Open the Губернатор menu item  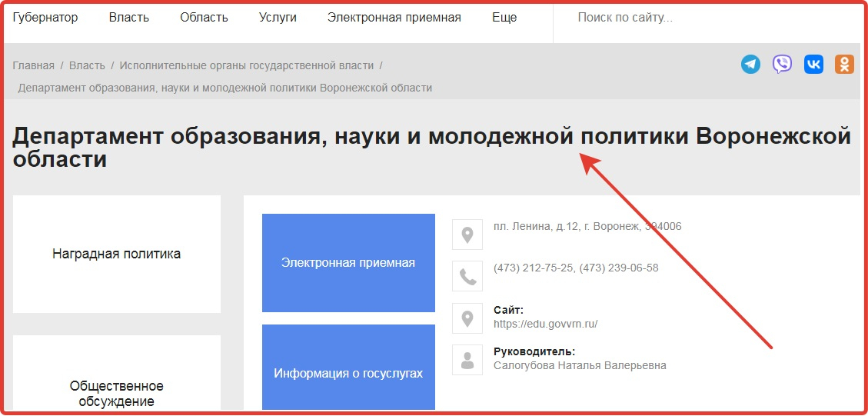[45, 18]
